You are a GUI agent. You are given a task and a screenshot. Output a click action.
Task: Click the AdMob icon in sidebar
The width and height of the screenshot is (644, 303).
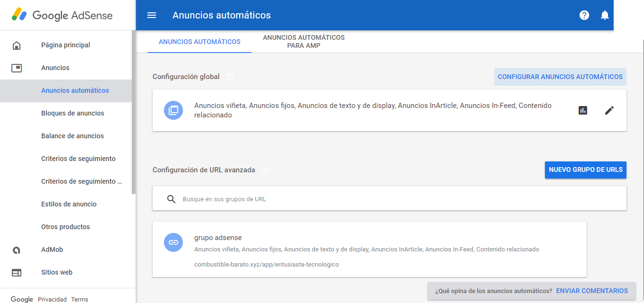(17, 250)
